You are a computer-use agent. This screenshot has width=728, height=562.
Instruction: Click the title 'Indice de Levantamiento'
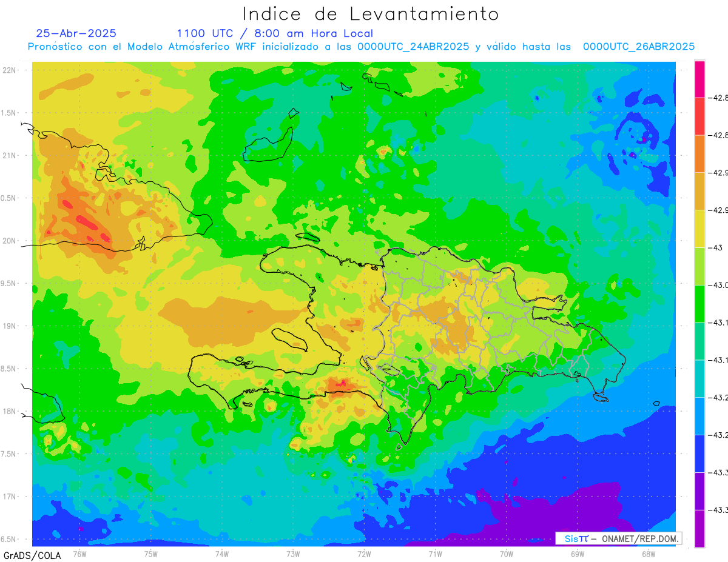tap(371, 14)
